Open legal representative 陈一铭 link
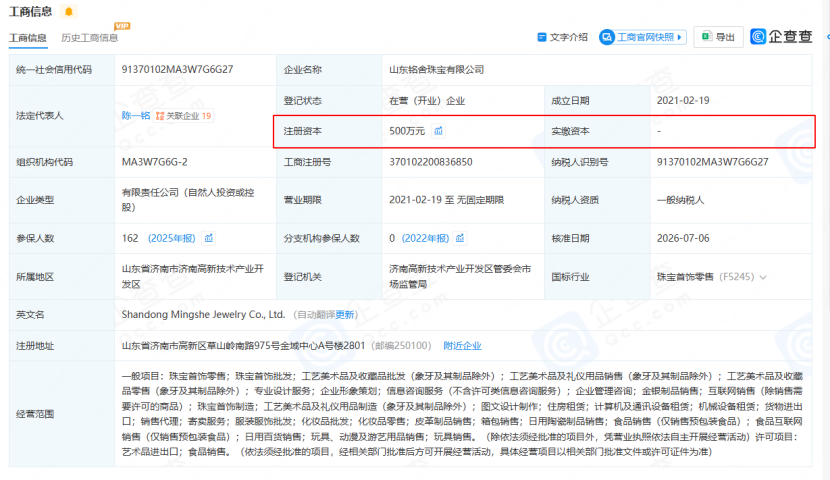Image resolution: width=830 pixels, height=480 pixels. click(136, 115)
